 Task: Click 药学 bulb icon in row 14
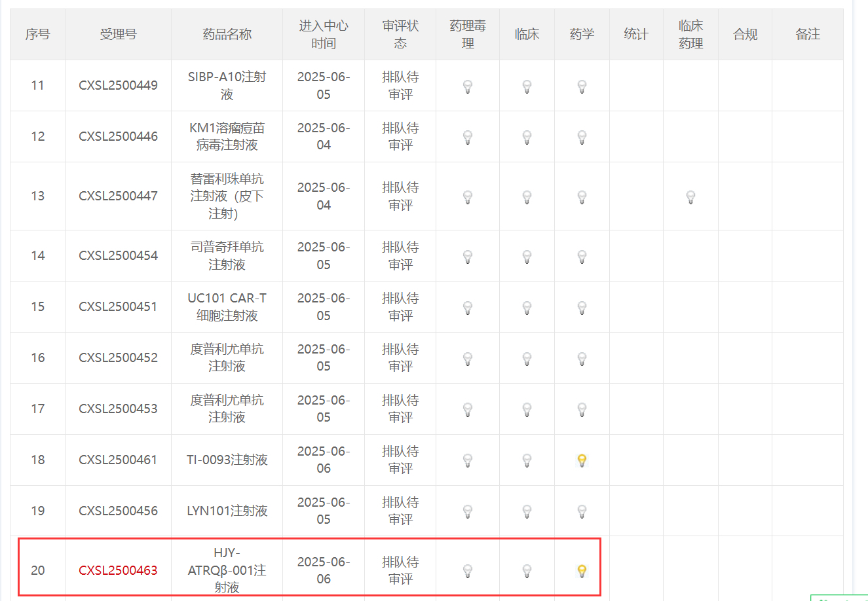[x=582, y=256]
